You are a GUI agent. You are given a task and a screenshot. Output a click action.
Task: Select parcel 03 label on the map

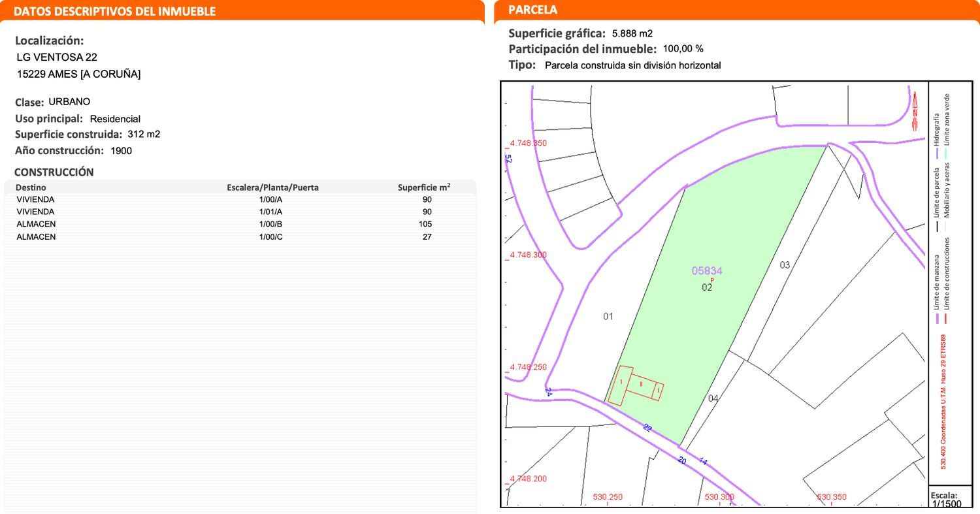tap(785, 265)
